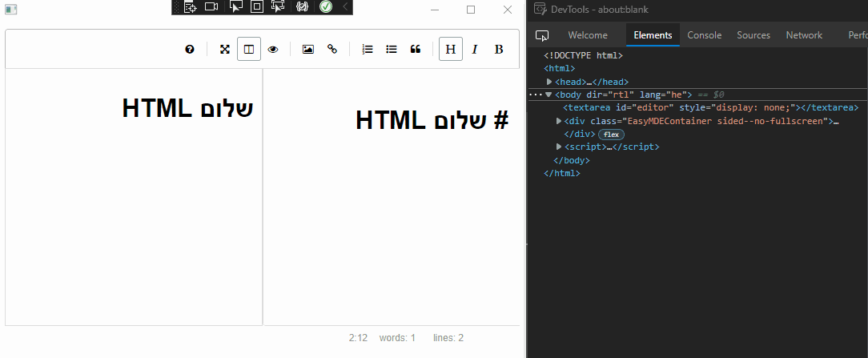Open the three-dots menu beside body node
The image size is (868, 358).
tap(536, 95)
